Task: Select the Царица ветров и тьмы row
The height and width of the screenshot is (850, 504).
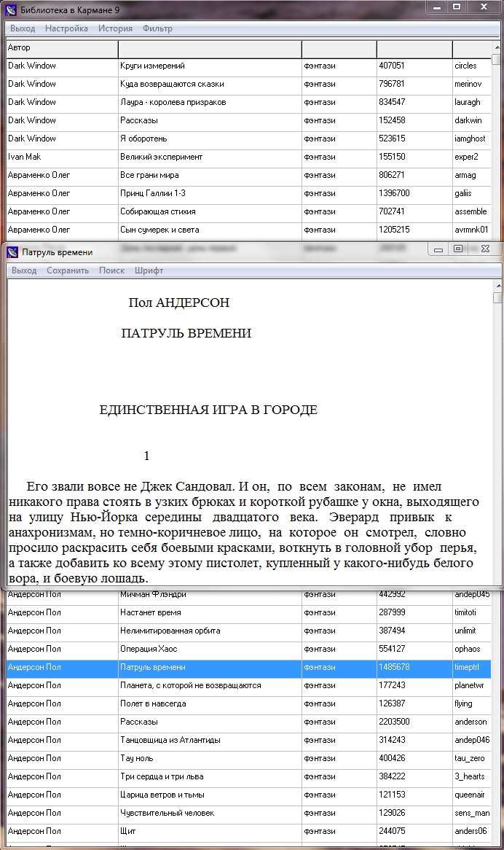Action: pos(248,795)
